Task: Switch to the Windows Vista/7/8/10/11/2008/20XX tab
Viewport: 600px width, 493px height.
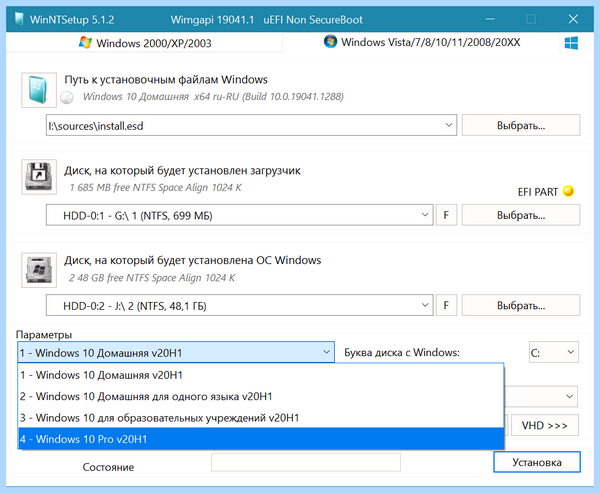Action: (x=422, y=42)
